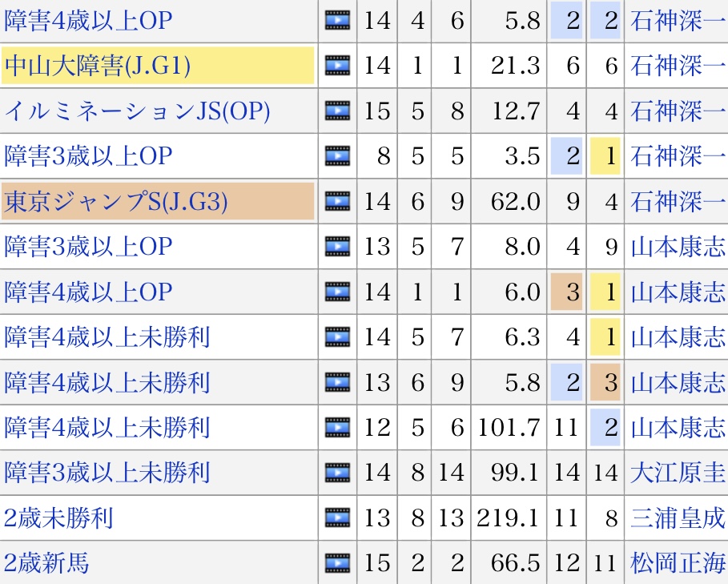The height and width of the screenshot is (584, 728).
Task: Click video icon in the 101.7 odds row
Action: coord(338,428)
